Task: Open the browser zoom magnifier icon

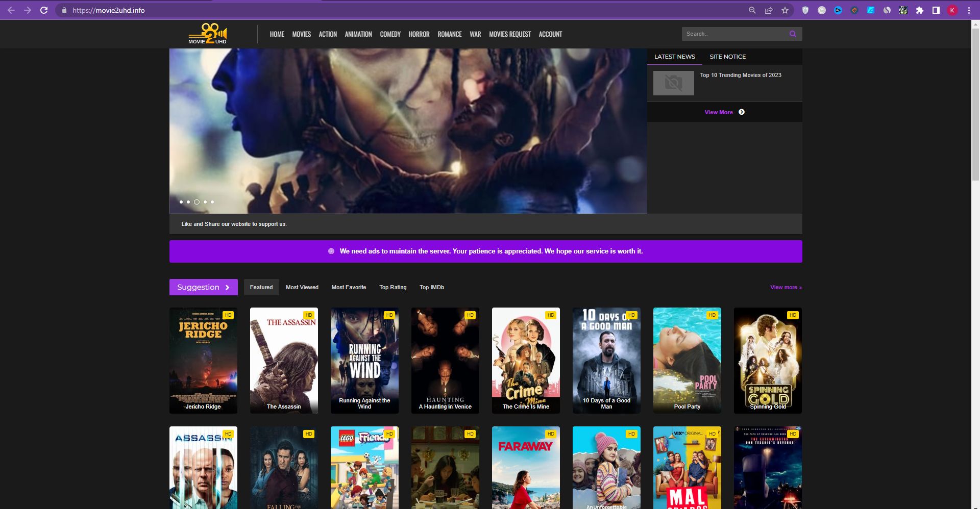Action: (x=752, y=10)
